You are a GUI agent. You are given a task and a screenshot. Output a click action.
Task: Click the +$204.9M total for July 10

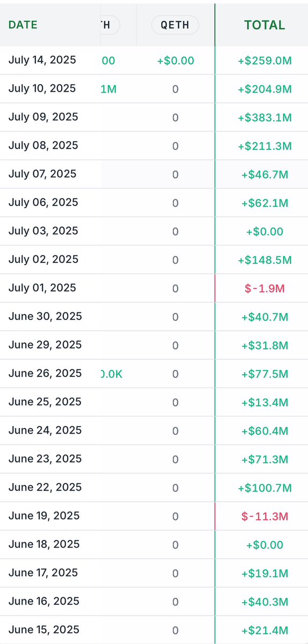(264, 90)
